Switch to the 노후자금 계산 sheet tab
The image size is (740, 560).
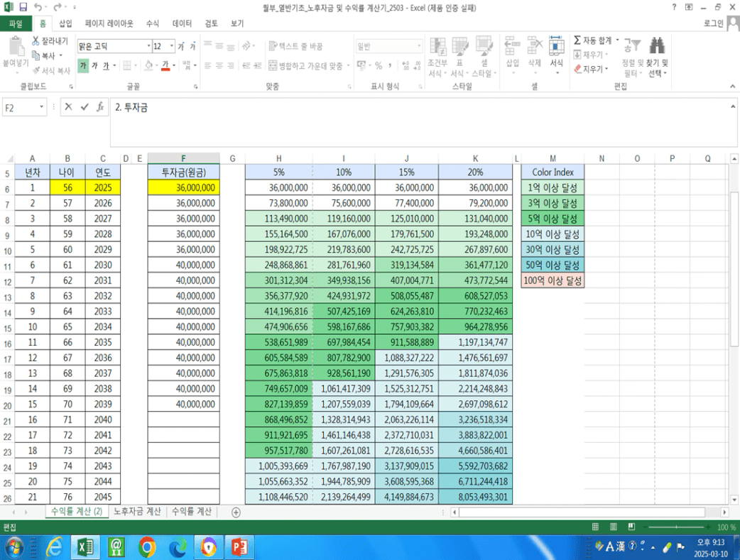pos(137,512)
